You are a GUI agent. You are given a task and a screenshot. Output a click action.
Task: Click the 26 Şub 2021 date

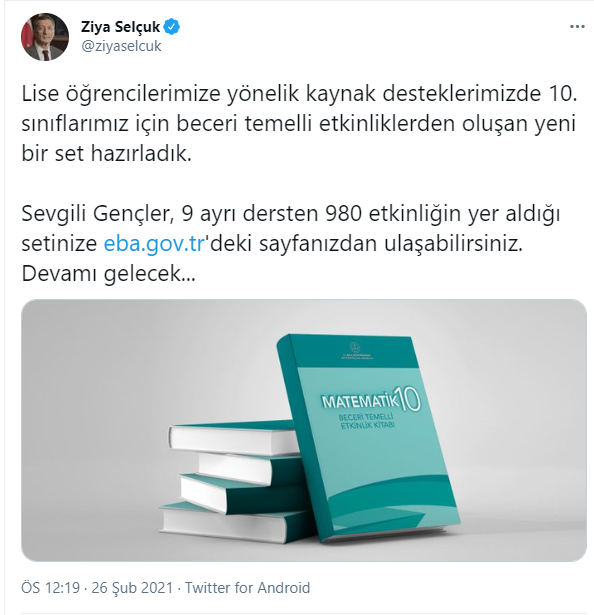tap(132, 588)
